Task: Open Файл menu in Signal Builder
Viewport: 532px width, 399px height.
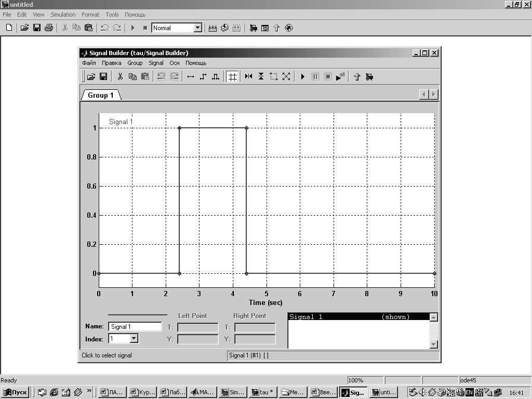Action: tap(89, 63)
